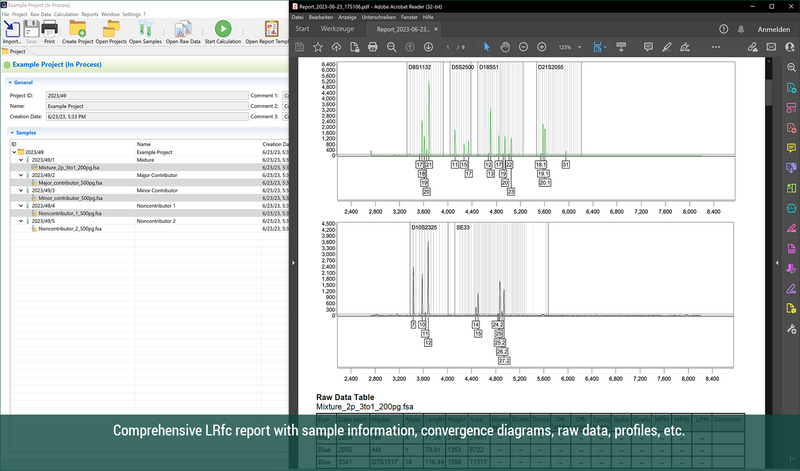
Task: Click the scroll mode icon in Acrobat toolbar
Action: point(621,47)
